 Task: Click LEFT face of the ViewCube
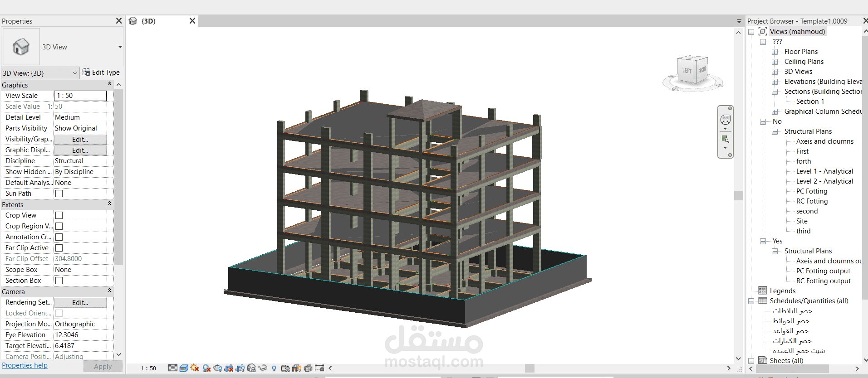pyautogui.click(x=687, y=71)
